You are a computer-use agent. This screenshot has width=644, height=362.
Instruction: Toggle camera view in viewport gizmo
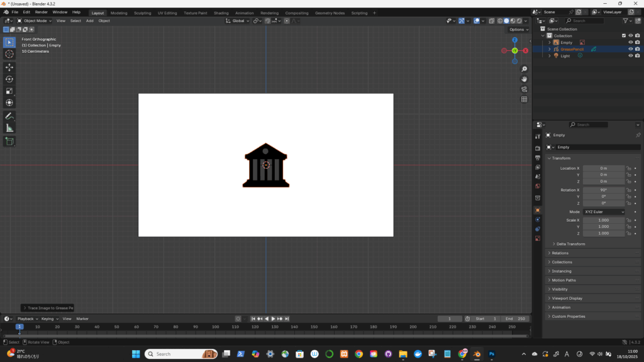(524, 89)
